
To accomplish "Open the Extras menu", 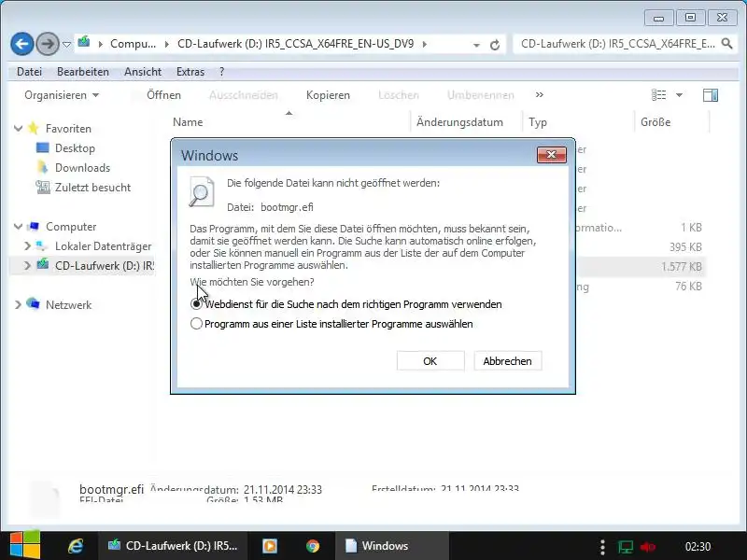I will [x=190, y=72].
